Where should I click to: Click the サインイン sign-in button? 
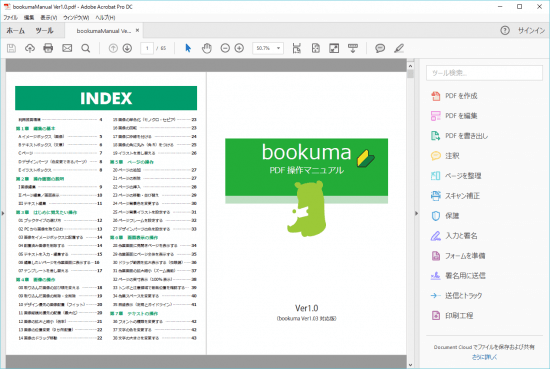(531, 31)
